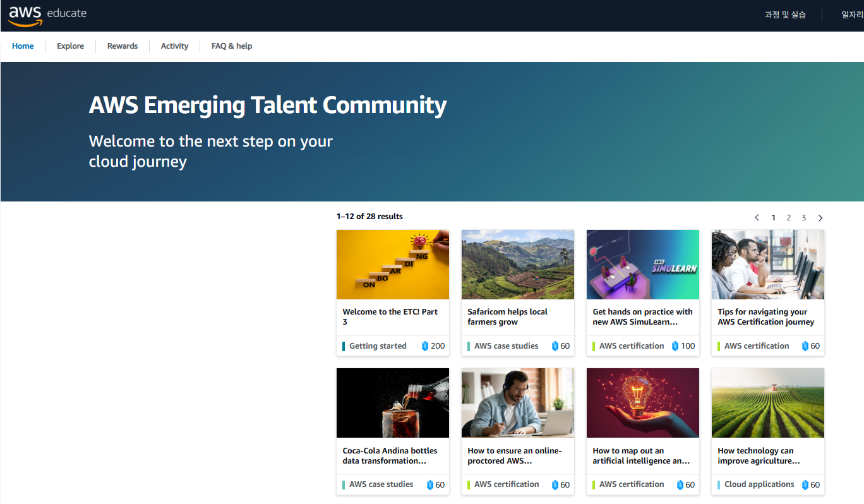Click points gem icon on online-proctored card
The width and height of the screenshot is (864, 504).
555,485
